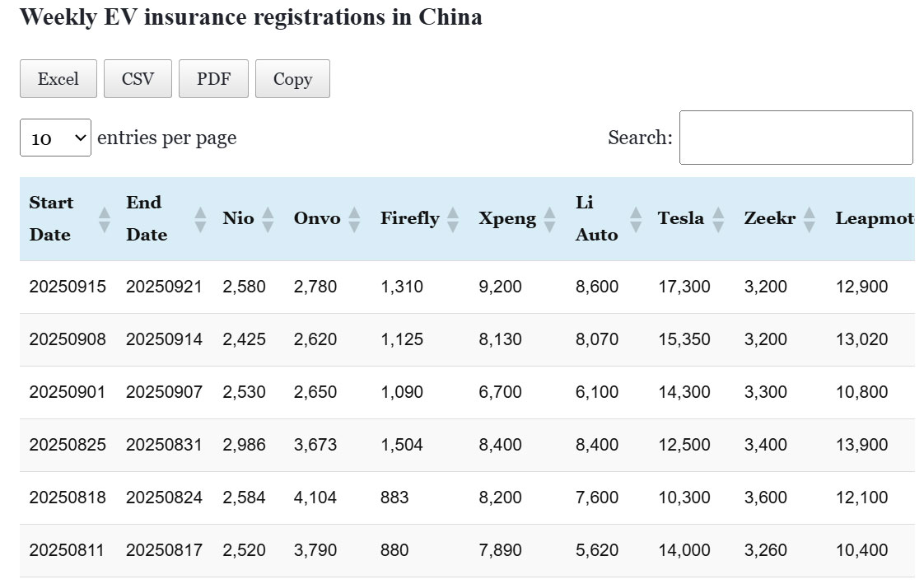Image resolution: width=924 pixels, height=584 pixels.
Task: Click Tesla column sort arrows
Action: click(x=718, y=219)
